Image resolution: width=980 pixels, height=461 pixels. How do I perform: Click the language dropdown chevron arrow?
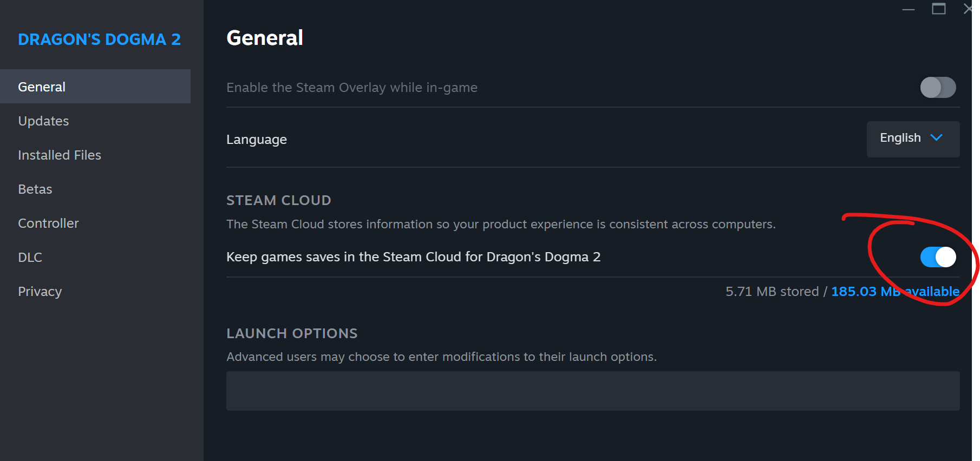[x=936, y=138]
